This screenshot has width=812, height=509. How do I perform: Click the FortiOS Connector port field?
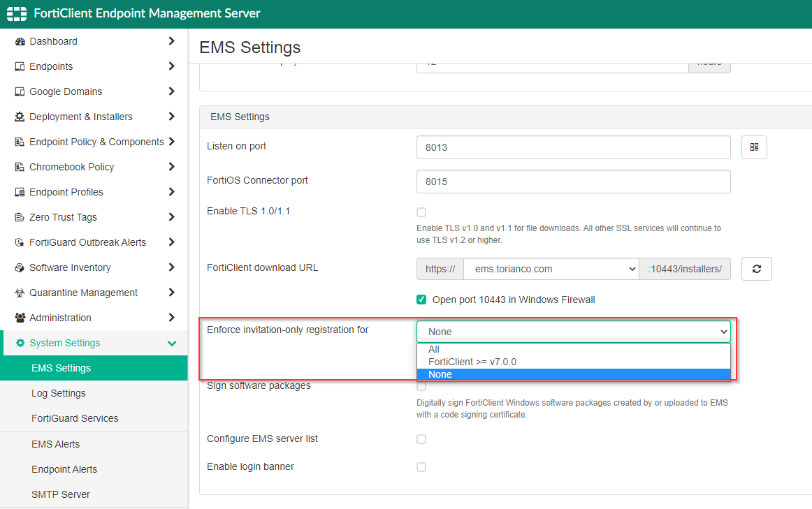point(573,182)
